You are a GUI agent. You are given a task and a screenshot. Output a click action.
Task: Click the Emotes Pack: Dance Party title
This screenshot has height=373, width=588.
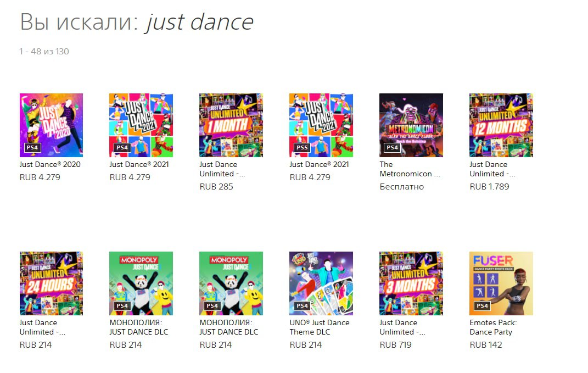click(493, 327)
